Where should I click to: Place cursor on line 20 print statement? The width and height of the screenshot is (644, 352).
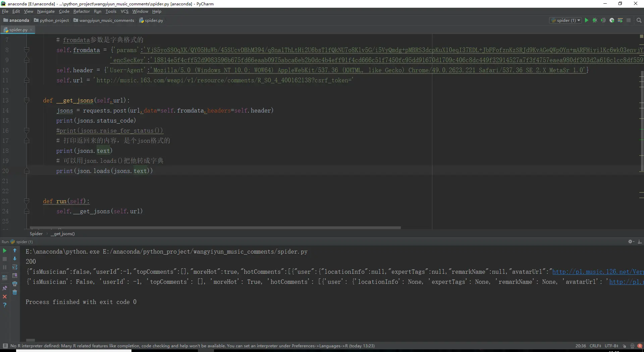point(104,171)
